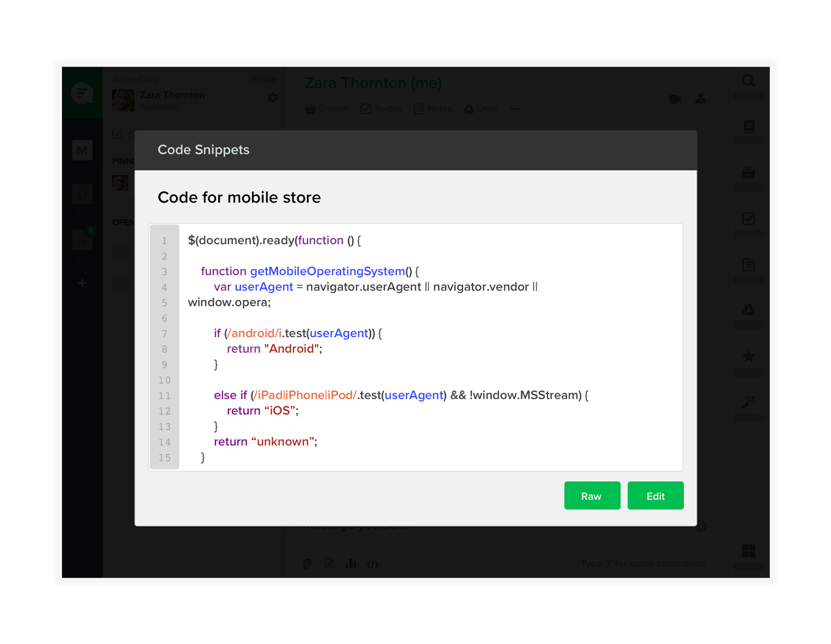Click the code snippet icon in message bar
The width and height of the screenshot is (831, 644).
[373, 564]
